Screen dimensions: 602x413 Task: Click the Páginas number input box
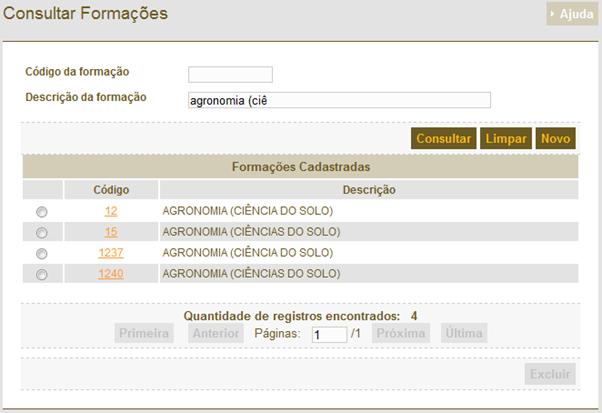pyautogui.click(x=329, y=335)
